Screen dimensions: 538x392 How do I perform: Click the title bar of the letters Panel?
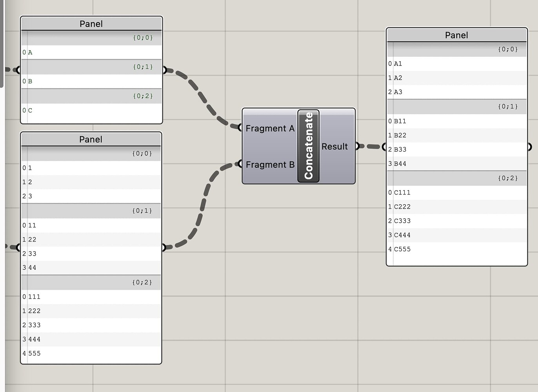coord(91,24)
